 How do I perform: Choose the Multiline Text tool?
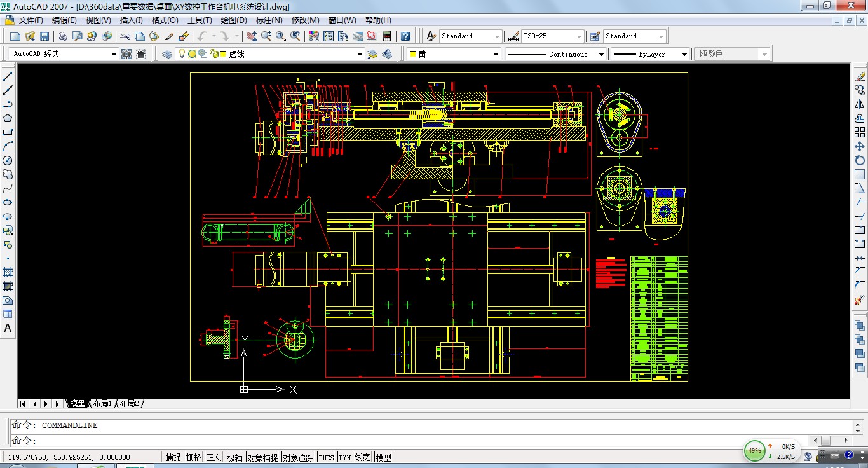[8, 328]
